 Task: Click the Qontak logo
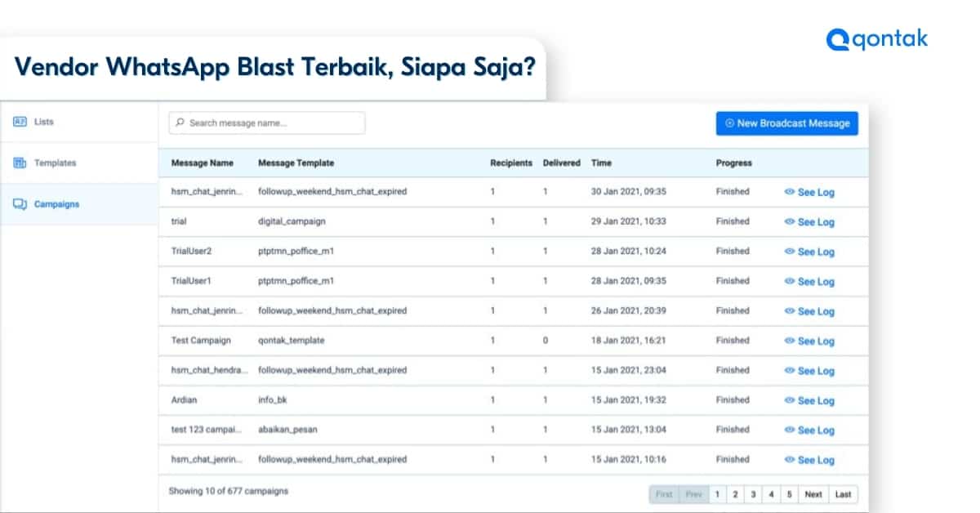[875, 38]
